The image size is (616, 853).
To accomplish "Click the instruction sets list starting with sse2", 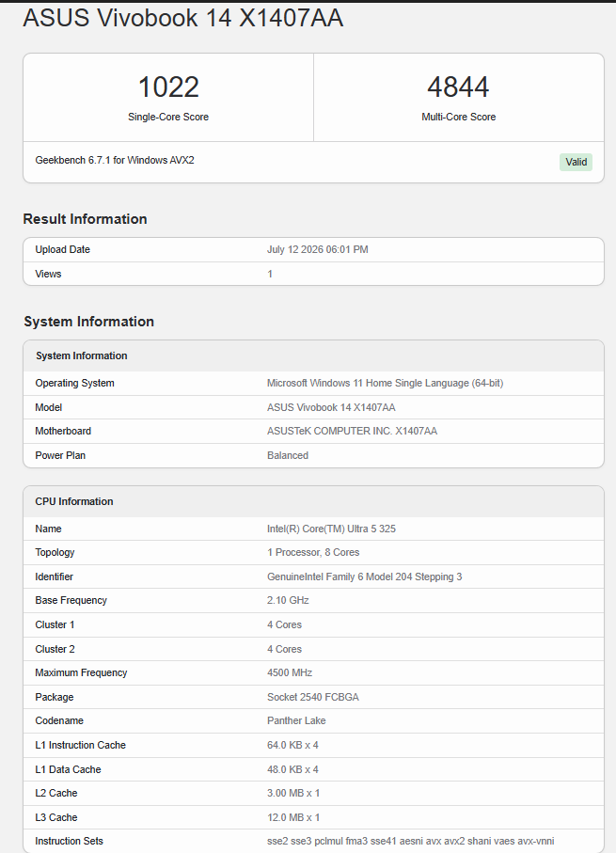I will 411,841.
